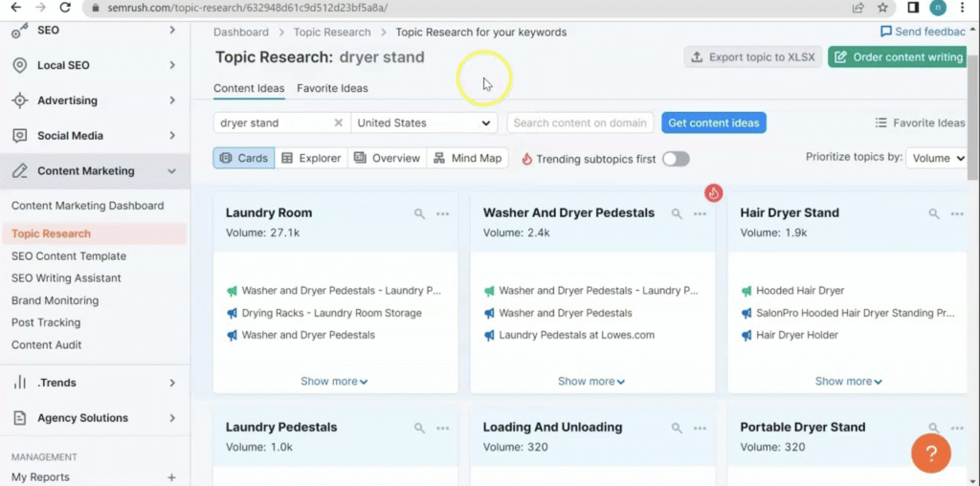Click the browser address bar URL
The width and height of the screenshot is (980, 486).
(248, 8)
